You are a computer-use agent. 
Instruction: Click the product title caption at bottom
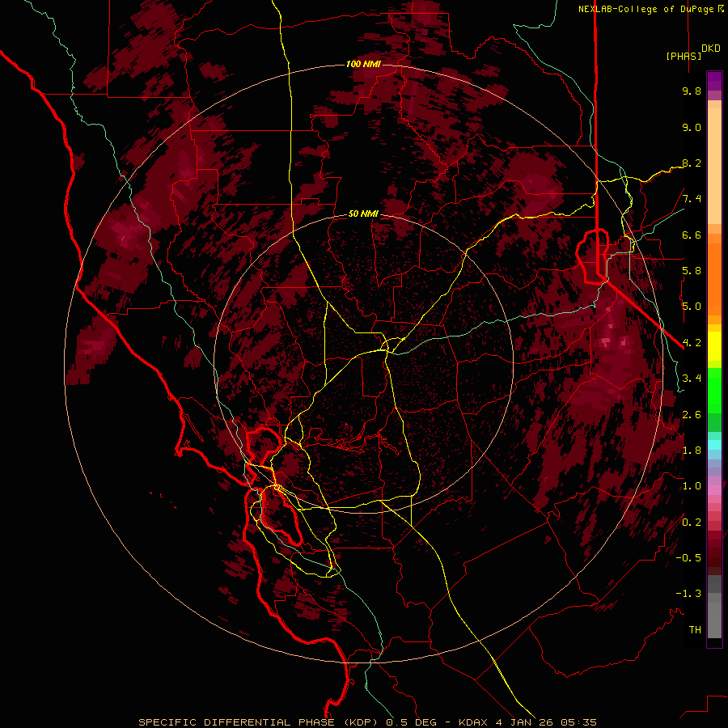tap(368, 722)
